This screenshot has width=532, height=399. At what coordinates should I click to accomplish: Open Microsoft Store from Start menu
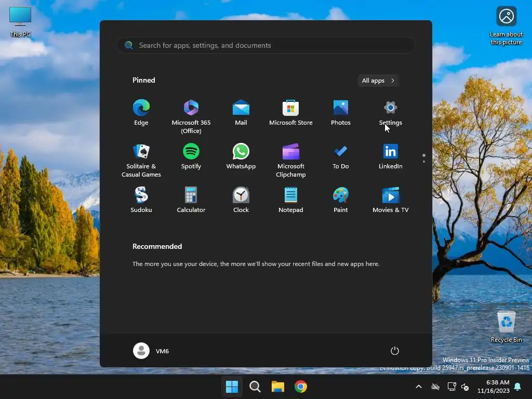[291, 113]
